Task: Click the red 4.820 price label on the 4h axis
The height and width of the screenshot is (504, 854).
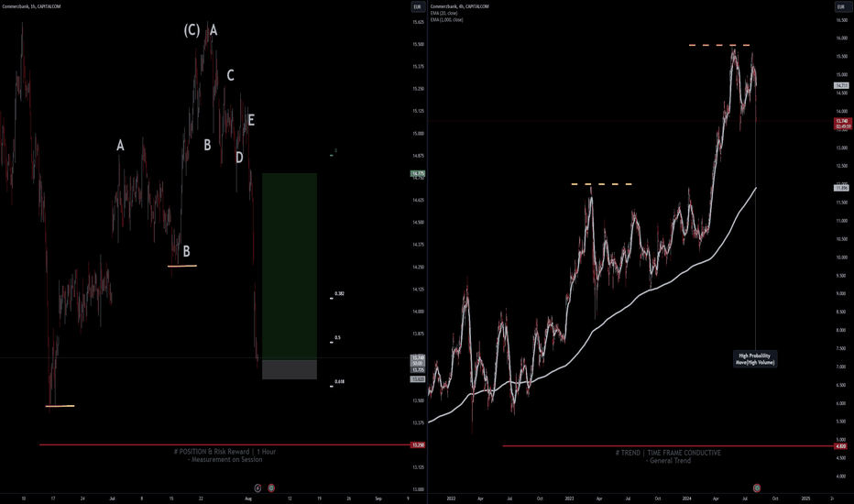Action: click(841, 446)
